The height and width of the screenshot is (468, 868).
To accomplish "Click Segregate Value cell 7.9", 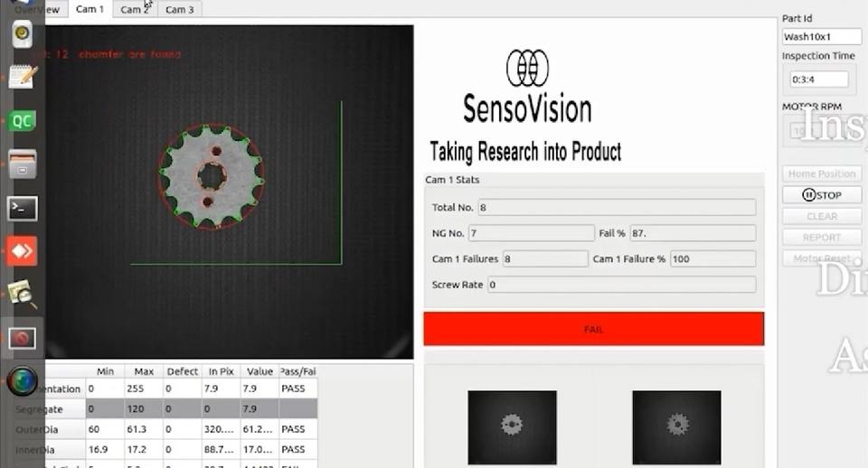I will 259,408.
